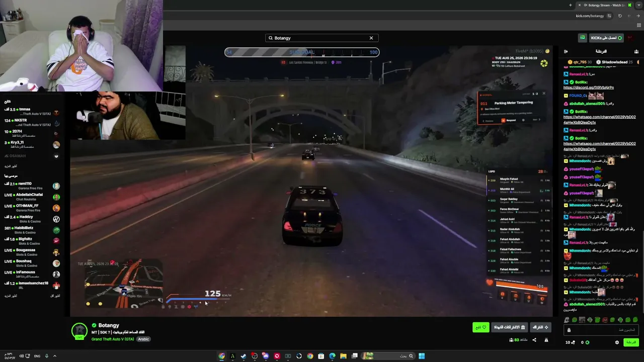The height and width of the screenshot is (362, 644).
Task: Open NKSTR channel in the sidebar
Action: pyautogui.click(x=31, y=123)
